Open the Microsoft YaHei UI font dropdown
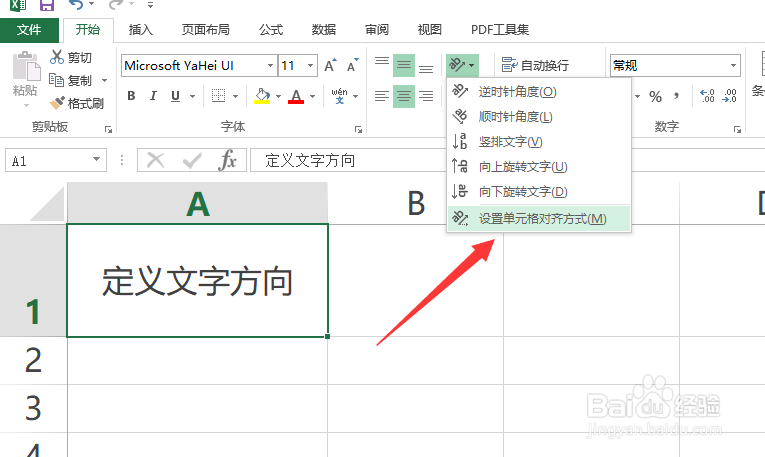The width and height of the screenshot is (765, 457). [270, 65]
